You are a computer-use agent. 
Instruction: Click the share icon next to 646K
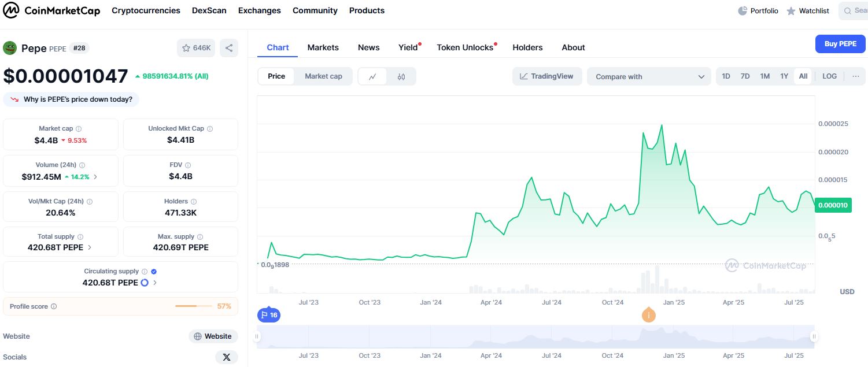point(229,48)
